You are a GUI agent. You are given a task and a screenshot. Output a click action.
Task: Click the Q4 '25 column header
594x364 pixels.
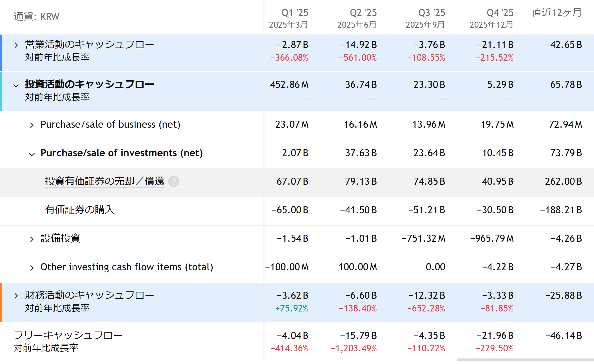500,13
